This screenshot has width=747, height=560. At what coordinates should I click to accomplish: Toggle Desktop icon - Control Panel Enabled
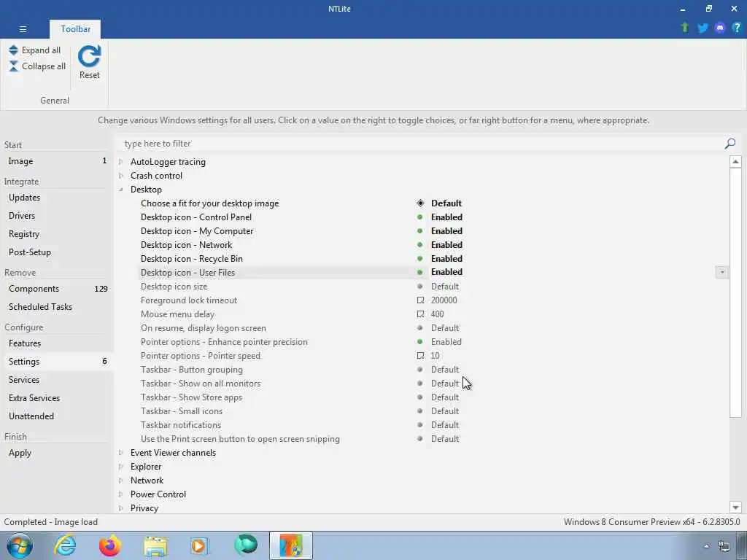click(x=446, y=217)
